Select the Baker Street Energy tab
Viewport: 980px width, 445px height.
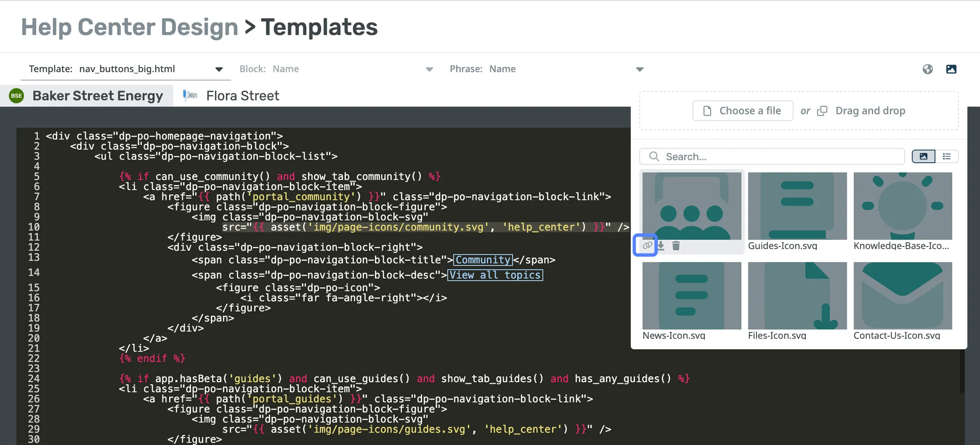(x=97, y=96)
